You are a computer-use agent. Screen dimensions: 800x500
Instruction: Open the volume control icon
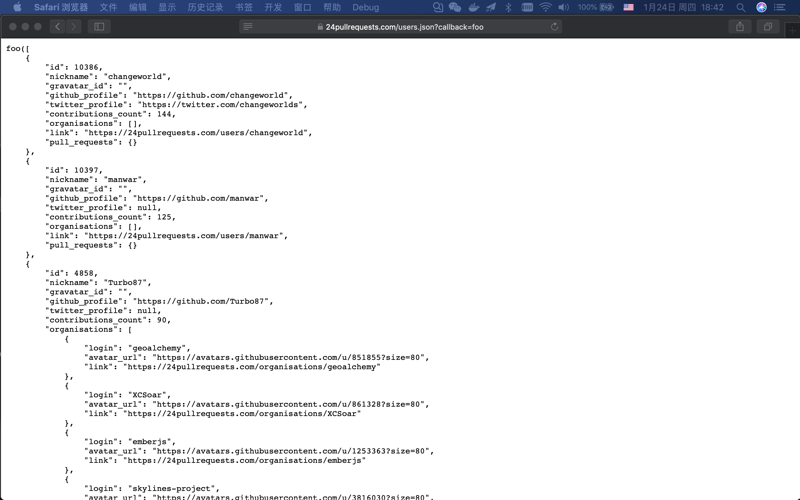(563, 7)
